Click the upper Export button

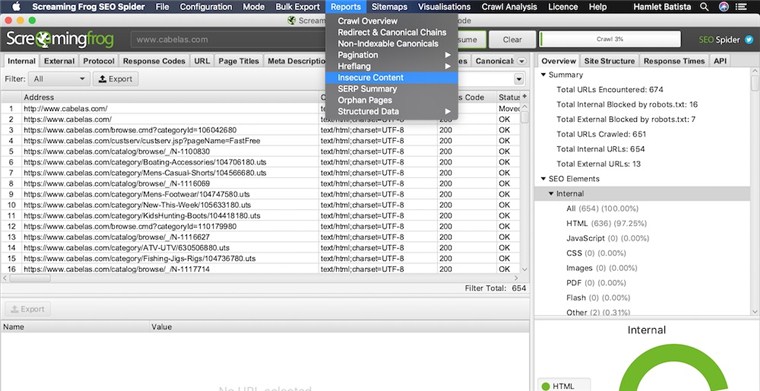(x=115, y=79)
